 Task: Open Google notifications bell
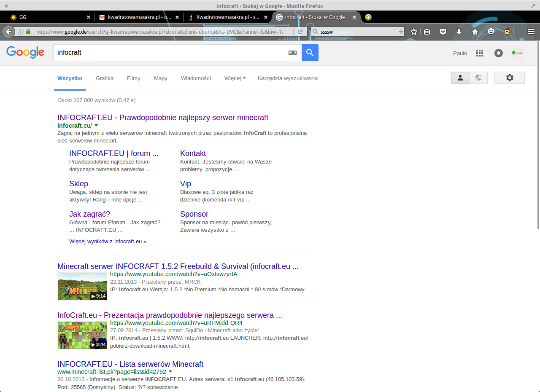[x=498, y=53]
